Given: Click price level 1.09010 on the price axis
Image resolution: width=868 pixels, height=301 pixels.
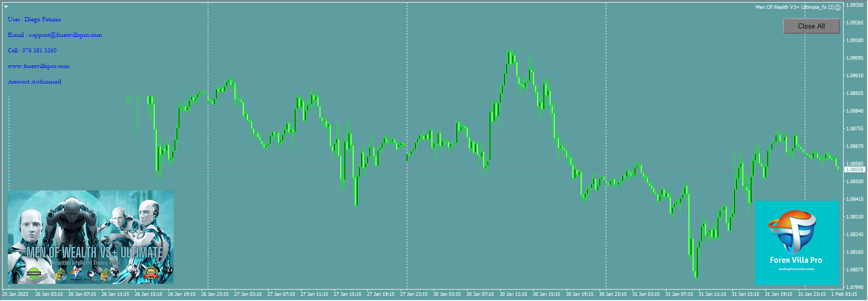Looking at the screenshot, I should pyautogui.click(x=855, y=76).
